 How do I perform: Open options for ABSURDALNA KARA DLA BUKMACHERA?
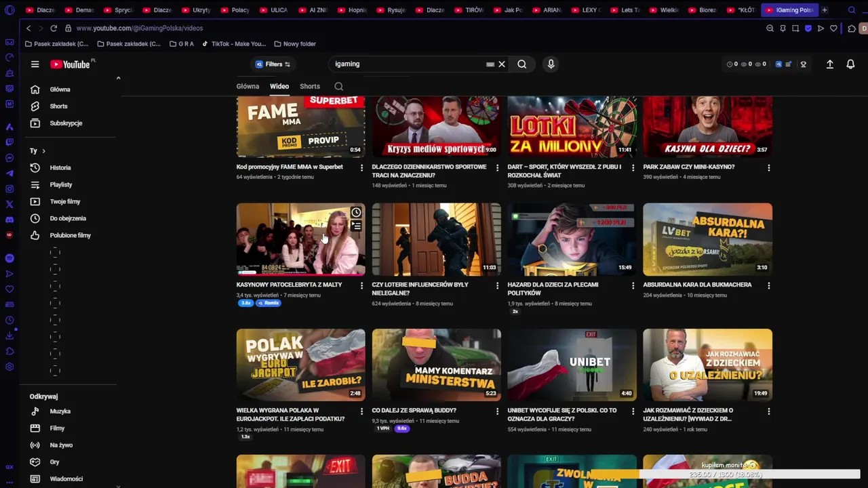pyautogui.click(x=768, y=285)
